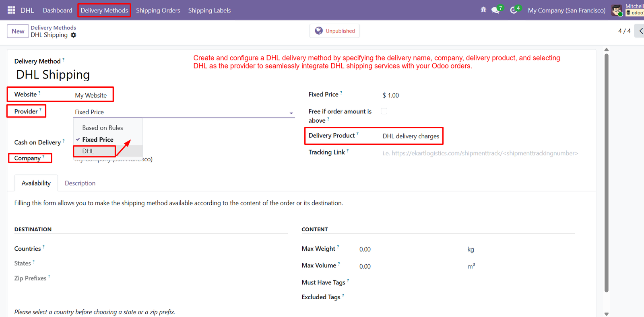Open the gear actions menu beside DHL Shipping
Image resolution: width=644 pixels, height=317 pixels.
tap(73, 35)
